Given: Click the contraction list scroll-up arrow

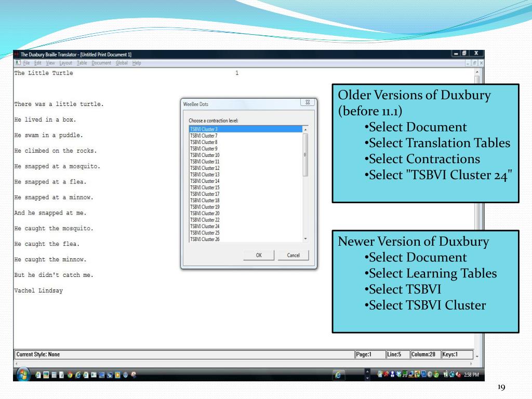Looking at the screenshot, I should tap(305, 129).
